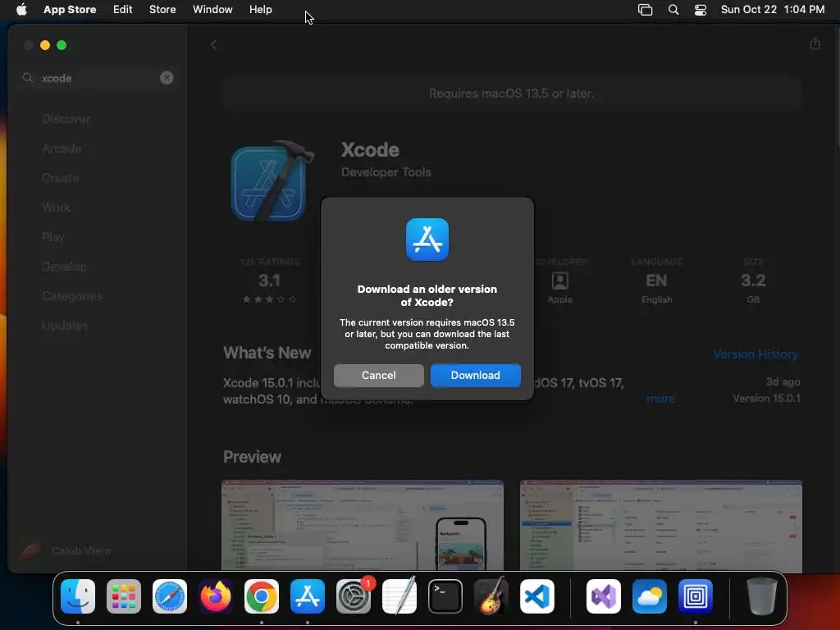The height and width of the screenshot is (630, 840).
Task: Open the Calub Viem account profile
Action: coord(66,550)
